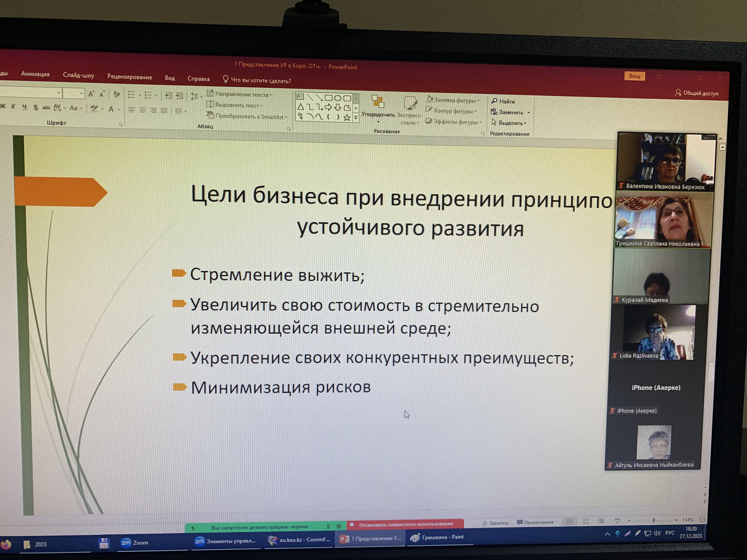Click the clear formatting icon

coord(117,94)
